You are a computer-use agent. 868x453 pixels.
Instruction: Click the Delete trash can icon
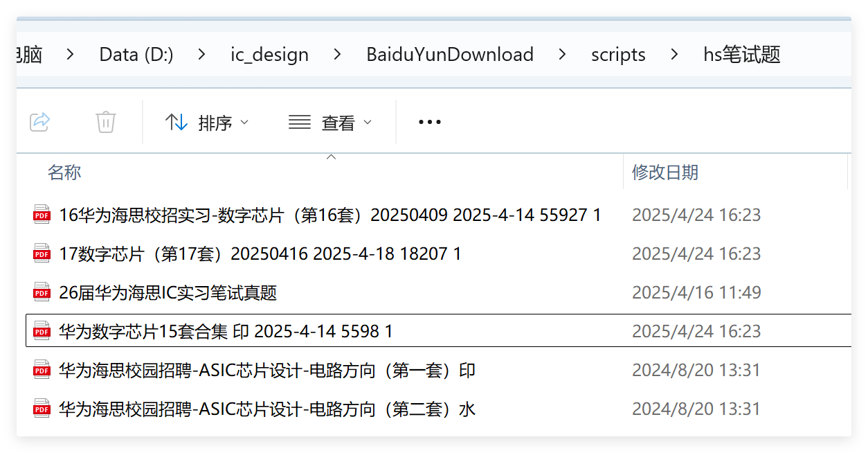105,123
